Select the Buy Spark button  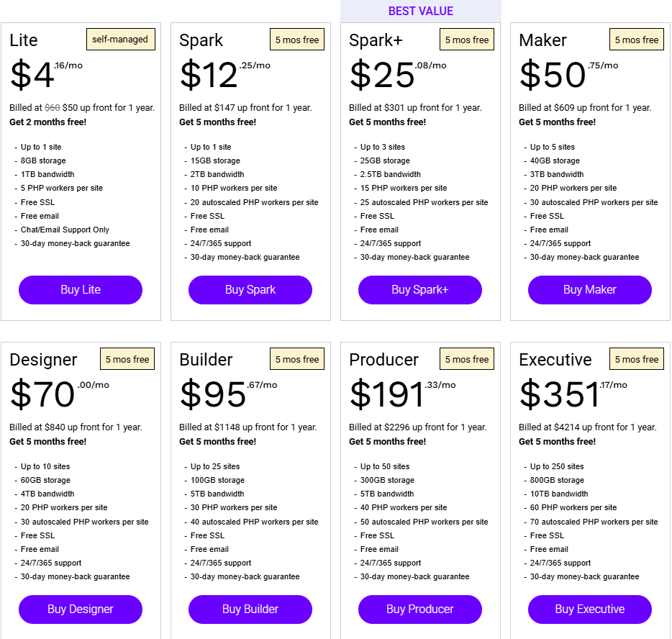pyautogui.click(x=250, y=290)
